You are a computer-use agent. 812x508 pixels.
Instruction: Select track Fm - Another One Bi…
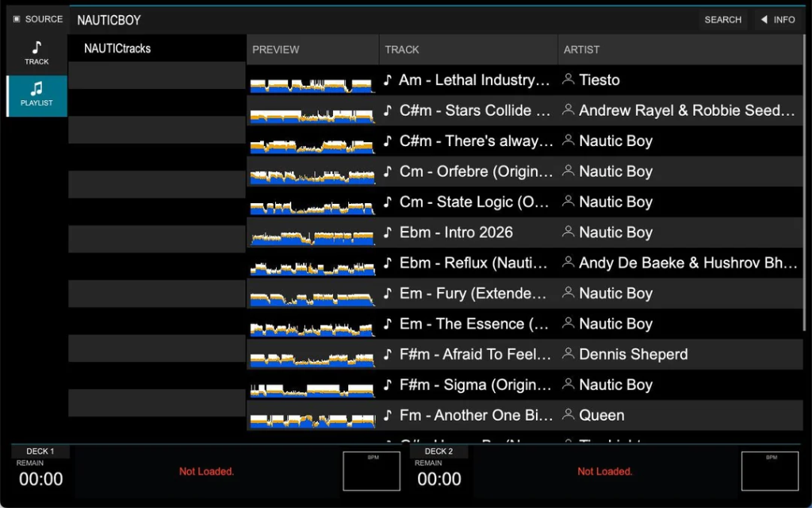(x=476, y=415)
